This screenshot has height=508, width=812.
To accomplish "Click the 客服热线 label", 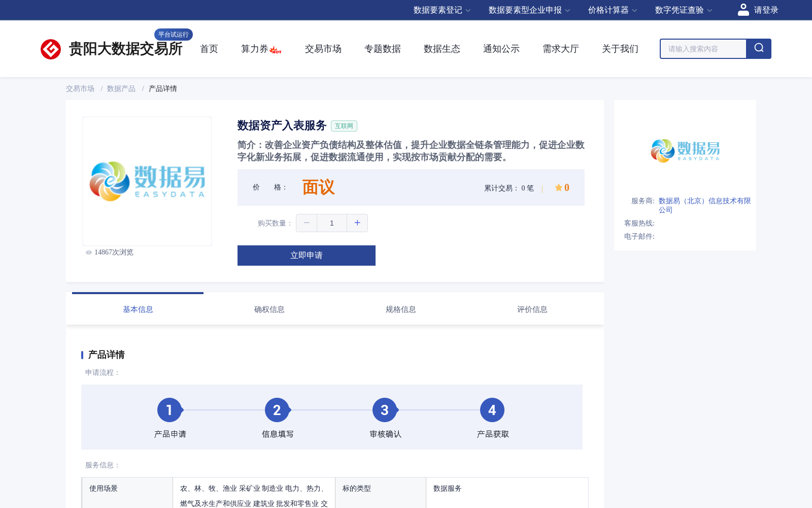I will pos(639,224).
